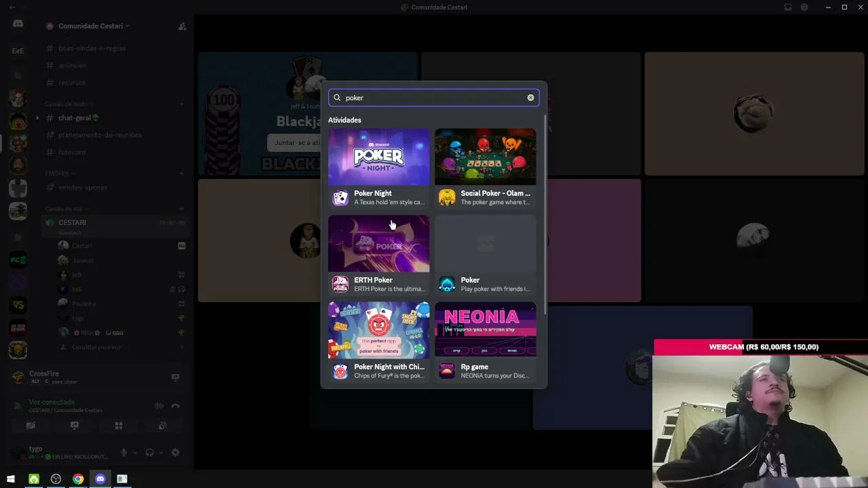
Task: Open user settings gear
Action: click(175, 452)
